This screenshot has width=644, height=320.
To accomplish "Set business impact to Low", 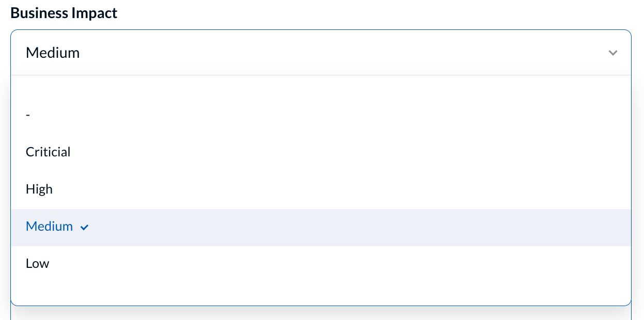I will (38, 264).
